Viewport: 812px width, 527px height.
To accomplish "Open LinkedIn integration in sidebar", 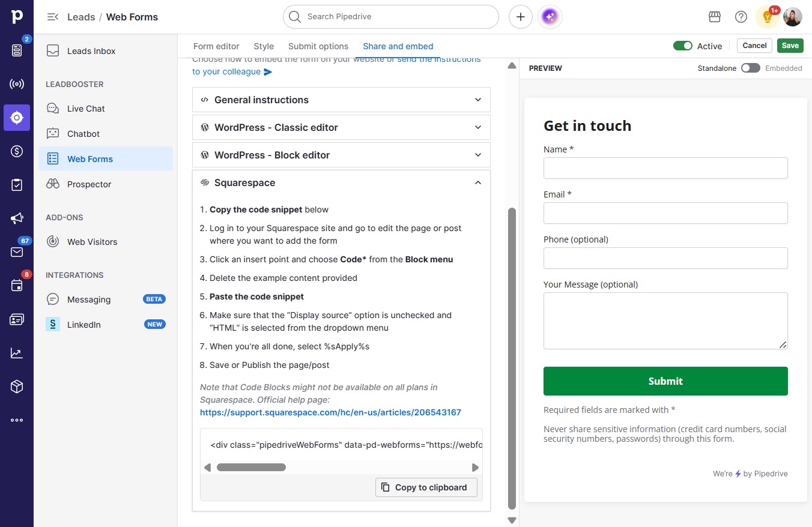I will (106, 325).
